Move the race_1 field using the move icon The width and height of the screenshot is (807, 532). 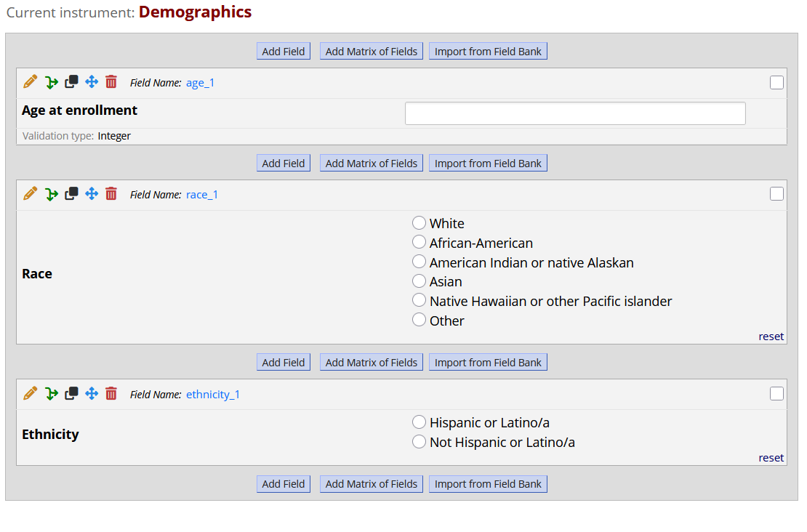pos(91,194)
